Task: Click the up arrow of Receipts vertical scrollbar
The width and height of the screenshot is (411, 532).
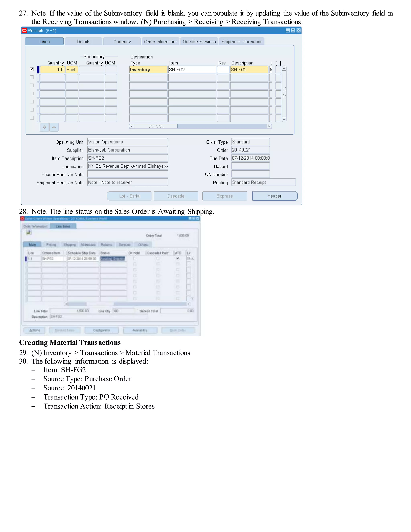Action: click(x=284, y=69)
